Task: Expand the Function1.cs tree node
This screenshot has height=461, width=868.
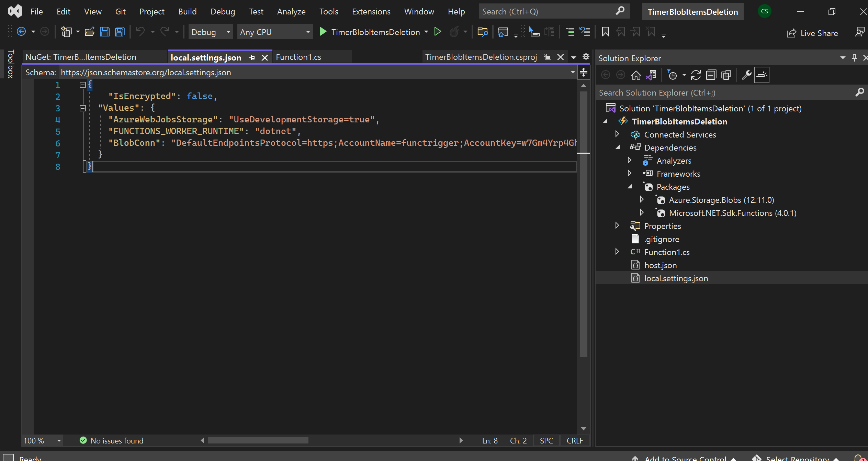Action: click(x=617, y=252)
